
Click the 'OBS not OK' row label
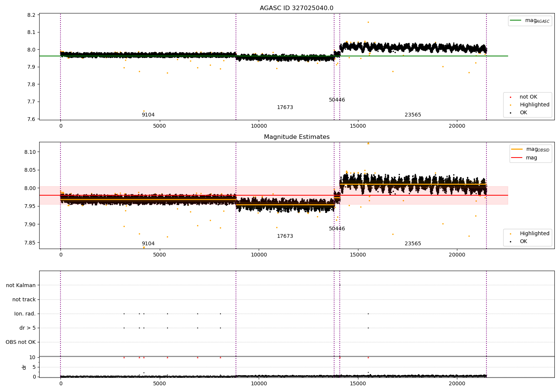click(x=21, y=342)
